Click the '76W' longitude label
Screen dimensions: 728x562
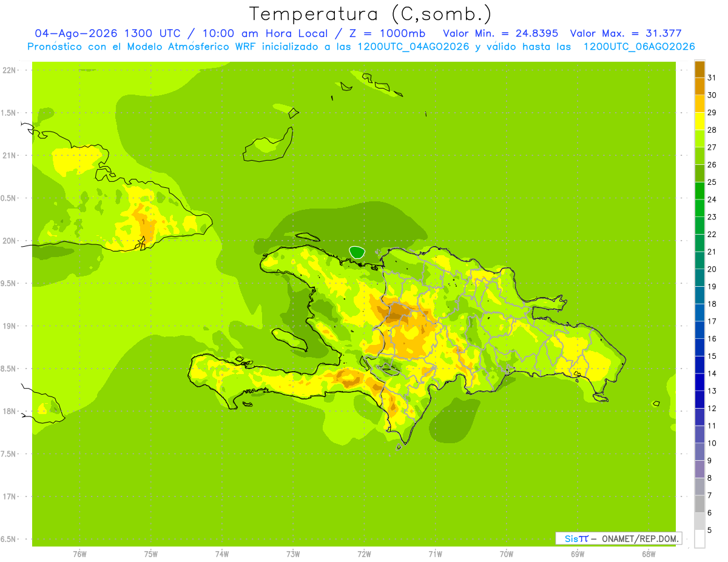pyautogui.click(x=79, y=554)
